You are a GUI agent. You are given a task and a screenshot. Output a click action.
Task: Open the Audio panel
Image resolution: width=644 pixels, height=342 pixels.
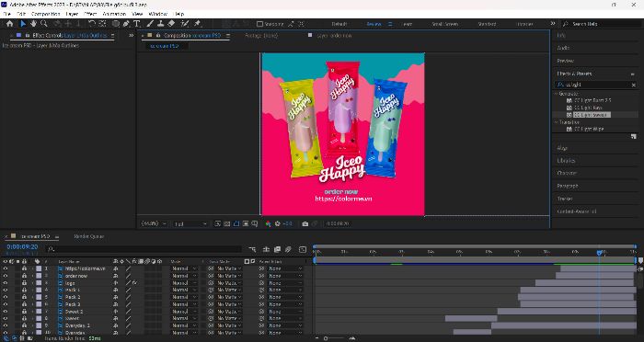[563, 48]
